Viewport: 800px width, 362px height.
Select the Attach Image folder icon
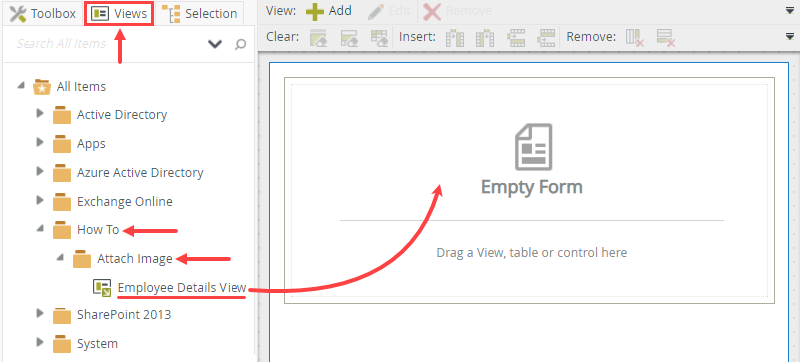click(x=82, y=259)
